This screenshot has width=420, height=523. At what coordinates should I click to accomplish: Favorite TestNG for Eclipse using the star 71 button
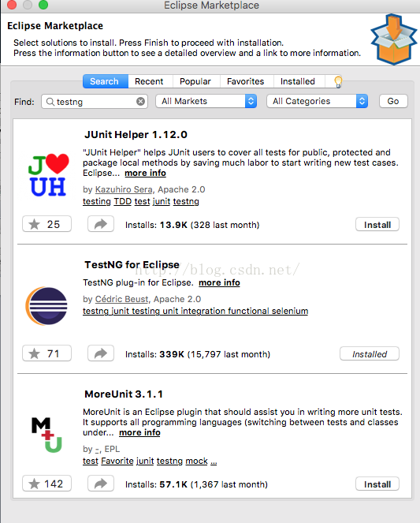[x=46, y=353]
